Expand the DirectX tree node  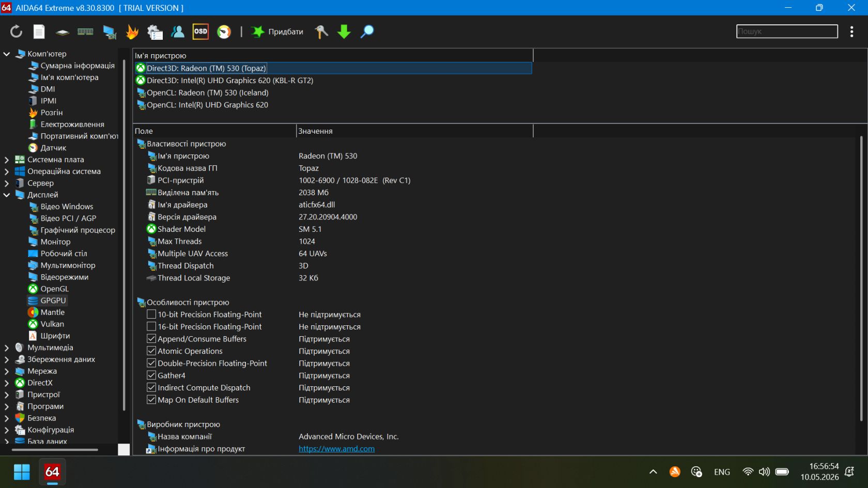[7, 383]
